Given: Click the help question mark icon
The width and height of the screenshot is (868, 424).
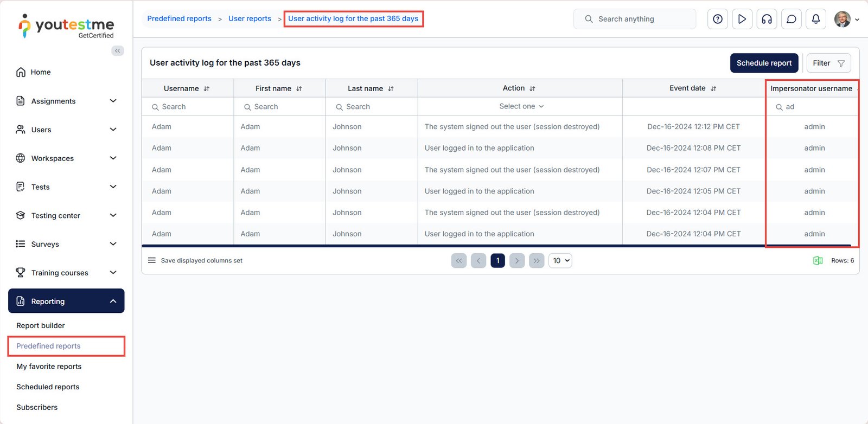Looking at the screenshot, I should pos(717,19).
